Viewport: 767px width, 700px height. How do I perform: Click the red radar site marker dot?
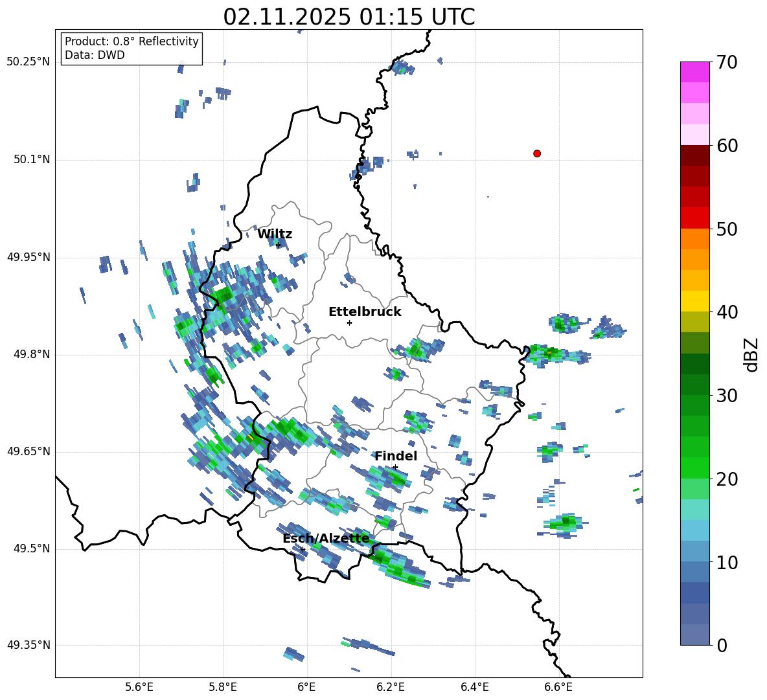537,153
